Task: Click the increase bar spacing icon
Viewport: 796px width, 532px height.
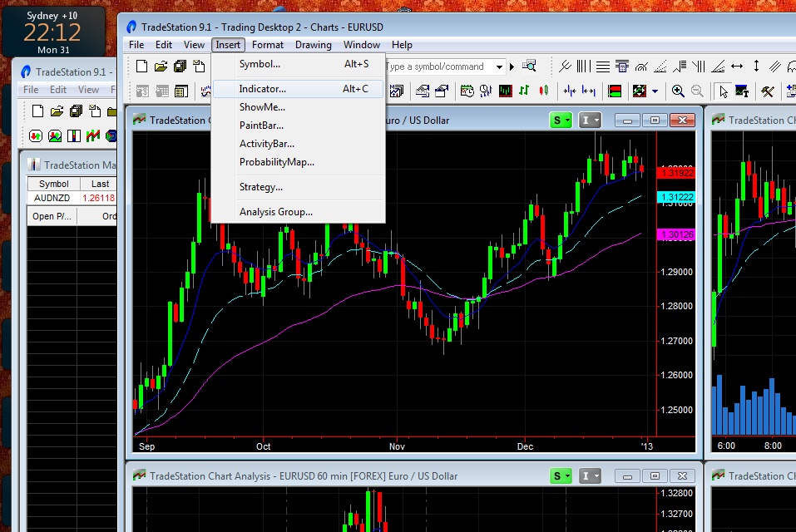Action: 588,91
